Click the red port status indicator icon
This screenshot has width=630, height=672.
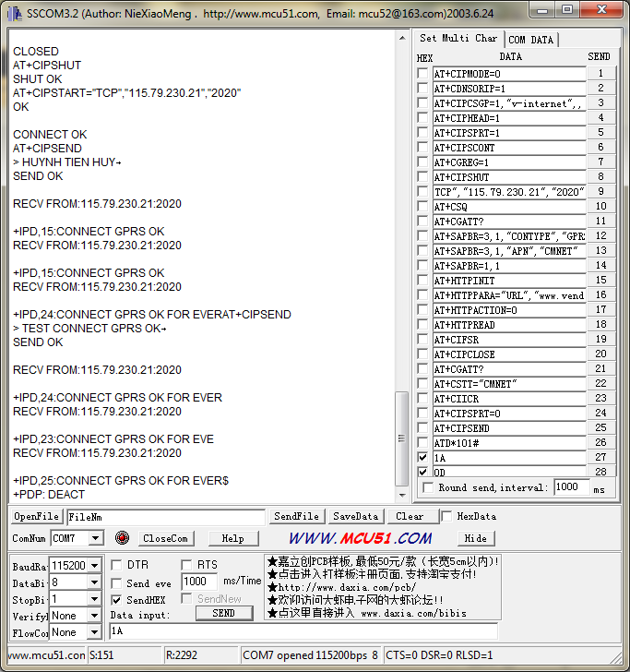[x=122, y=538]
